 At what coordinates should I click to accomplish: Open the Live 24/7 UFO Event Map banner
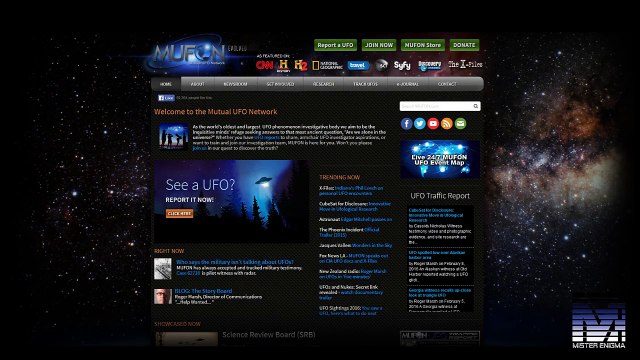tap(440, 159)
